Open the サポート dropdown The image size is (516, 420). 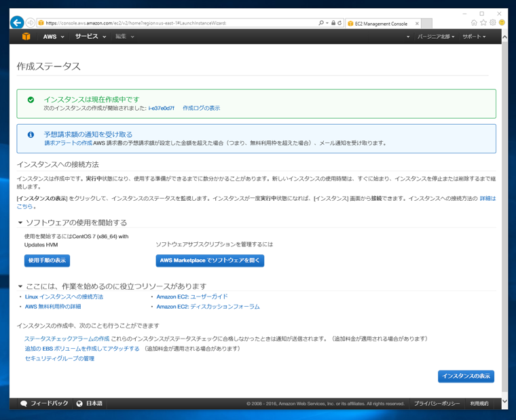click(474, 37)
